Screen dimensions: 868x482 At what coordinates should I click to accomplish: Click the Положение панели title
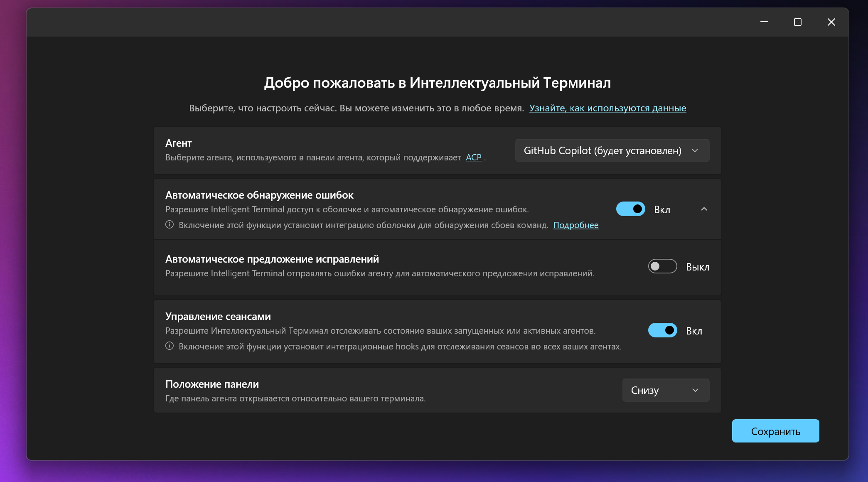click(x=212, y=384)
